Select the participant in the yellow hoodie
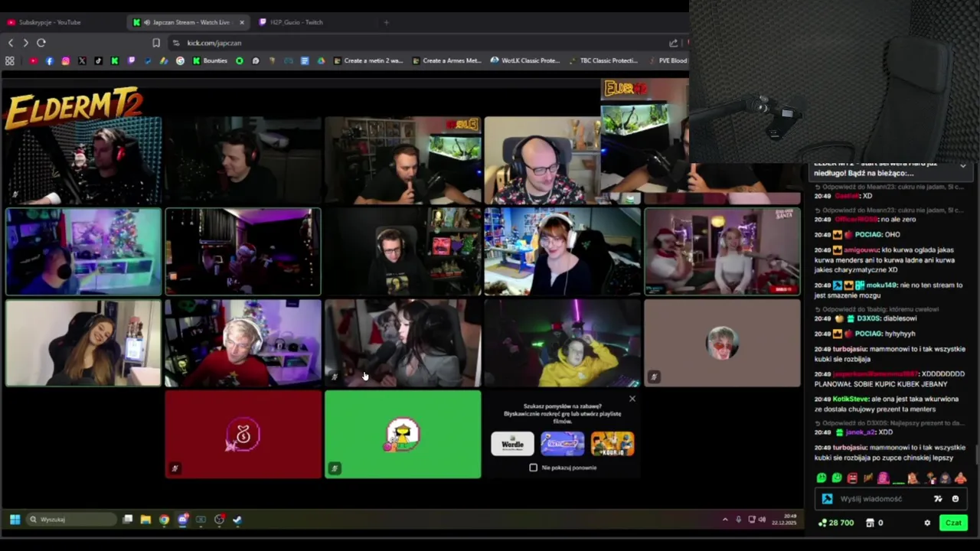This screenshot has height=551, width=980. 563,343
